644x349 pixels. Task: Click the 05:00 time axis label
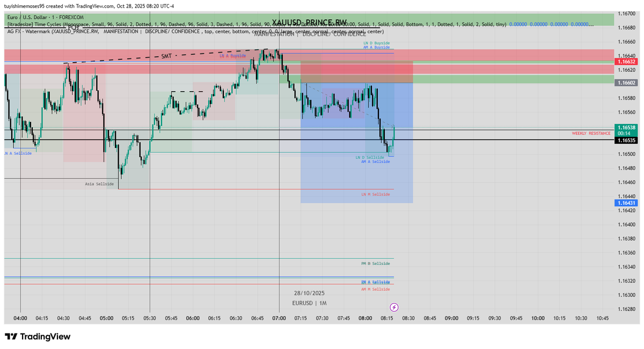tap(106, 318)
